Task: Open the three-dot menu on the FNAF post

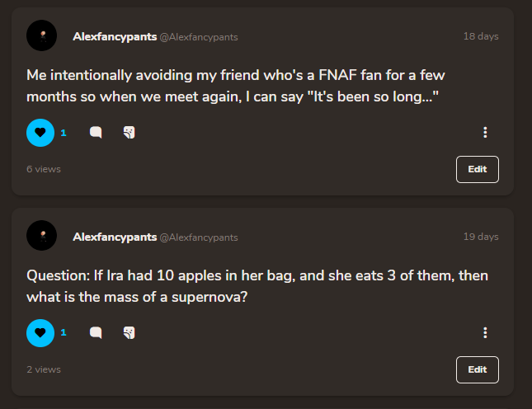Action: tap(485, 132)
